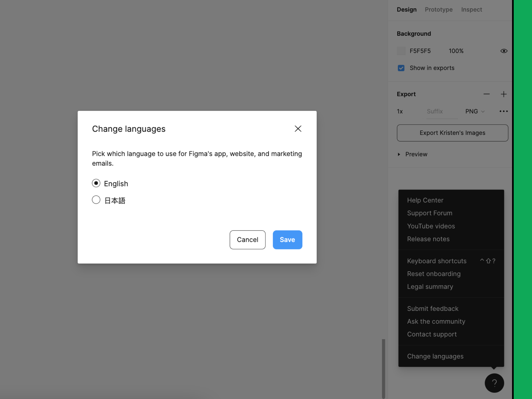Switch to the Prototype tab
The image size is (532, 399).
point(439,9)
